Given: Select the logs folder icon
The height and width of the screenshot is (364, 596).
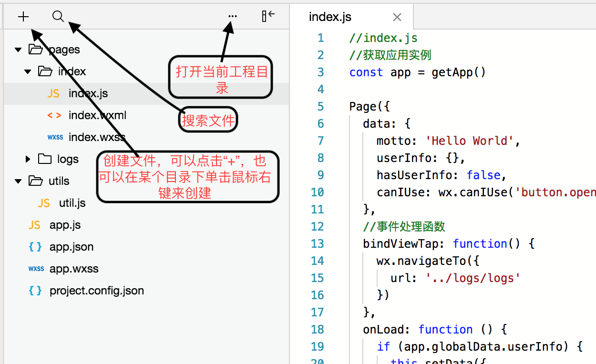Looking at the screenshot, I should 45,159.
